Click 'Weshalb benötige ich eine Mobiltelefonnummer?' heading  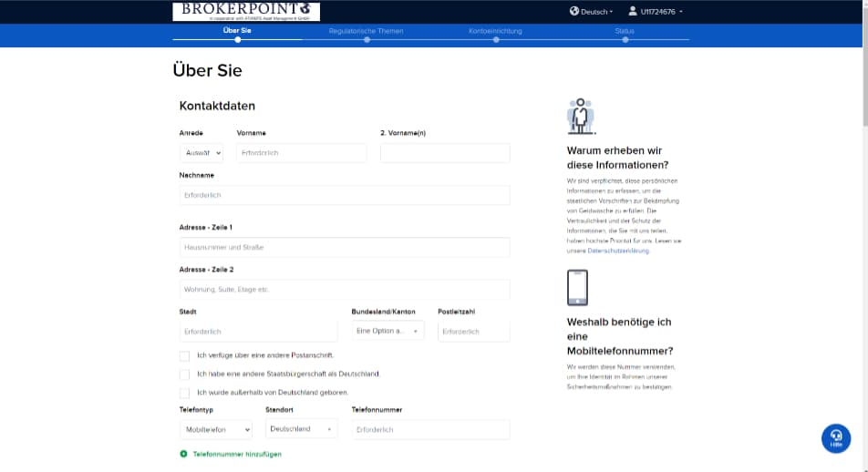pyautogui.click(x=620, y=336)
